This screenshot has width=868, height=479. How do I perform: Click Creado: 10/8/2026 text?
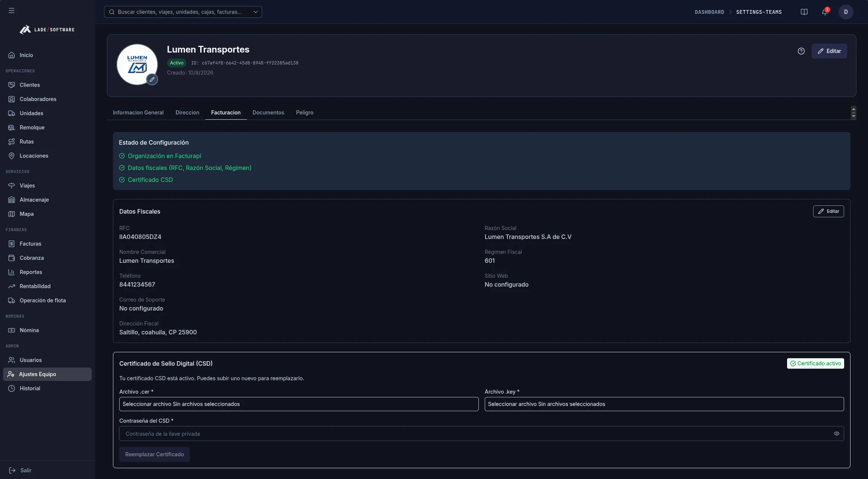[190, 73]
